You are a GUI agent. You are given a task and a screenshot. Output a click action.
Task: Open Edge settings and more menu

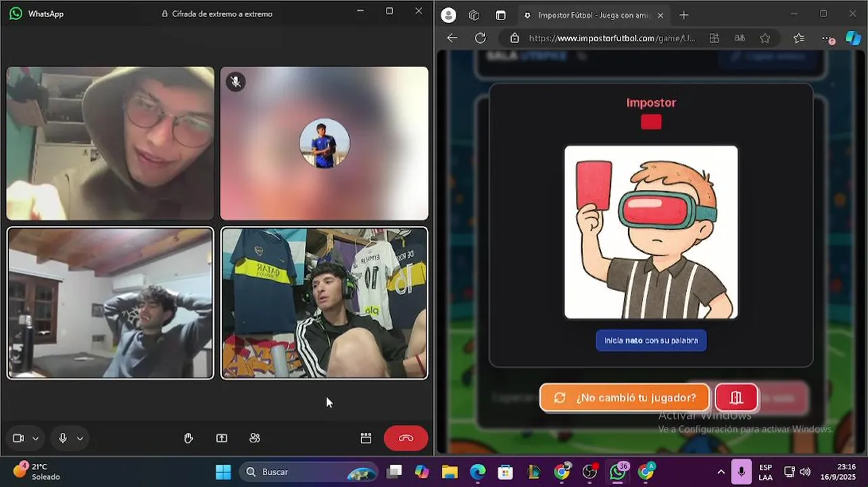(827, 38)
